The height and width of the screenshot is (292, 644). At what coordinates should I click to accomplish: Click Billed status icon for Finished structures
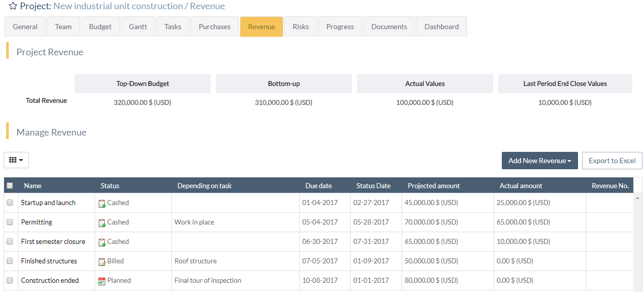(x=102, y=261)
